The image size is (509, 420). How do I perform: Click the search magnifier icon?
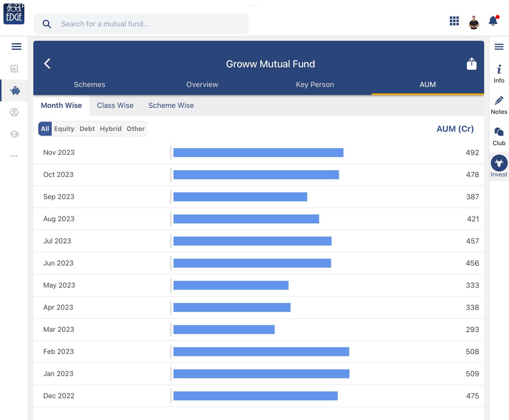(47, 24)
